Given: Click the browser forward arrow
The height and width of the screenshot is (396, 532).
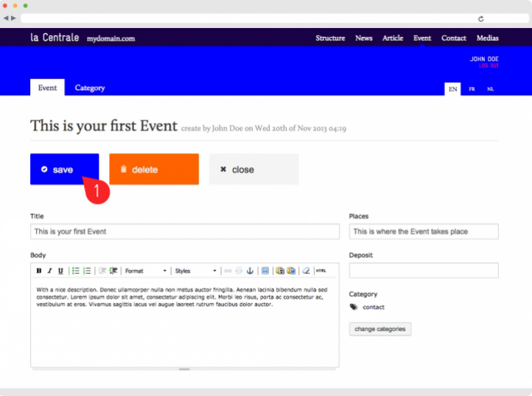Looking at the screenshot, I should (13, 18).
